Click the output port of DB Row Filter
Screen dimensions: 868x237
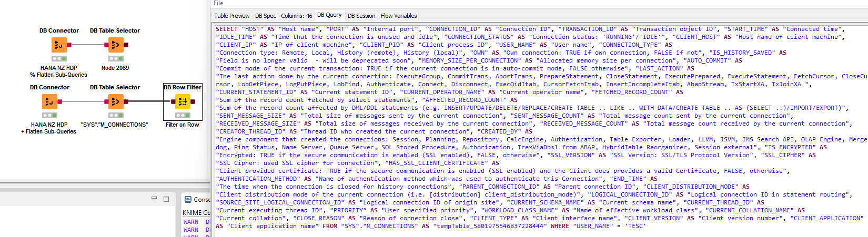pos(193,101)
